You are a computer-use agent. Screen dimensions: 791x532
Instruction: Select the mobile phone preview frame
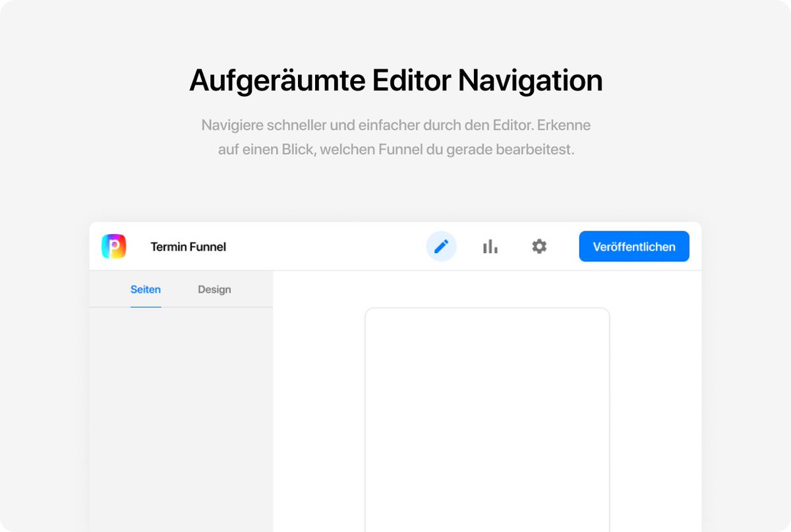(x=486, y=422)
